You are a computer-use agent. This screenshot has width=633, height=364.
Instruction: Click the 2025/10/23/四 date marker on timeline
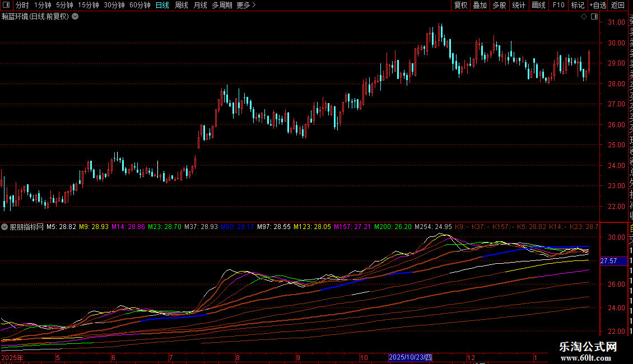410,357
